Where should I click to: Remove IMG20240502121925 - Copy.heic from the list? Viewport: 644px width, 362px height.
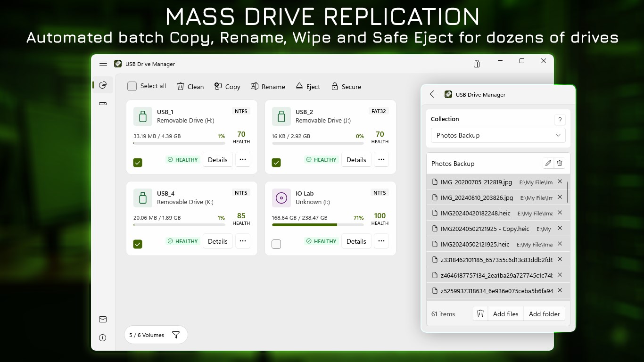(560, 228)
